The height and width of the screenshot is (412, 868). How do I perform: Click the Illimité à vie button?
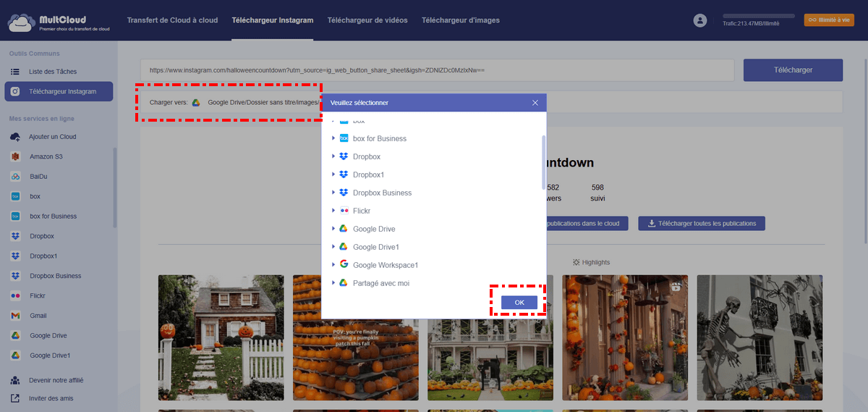[829, 20]
